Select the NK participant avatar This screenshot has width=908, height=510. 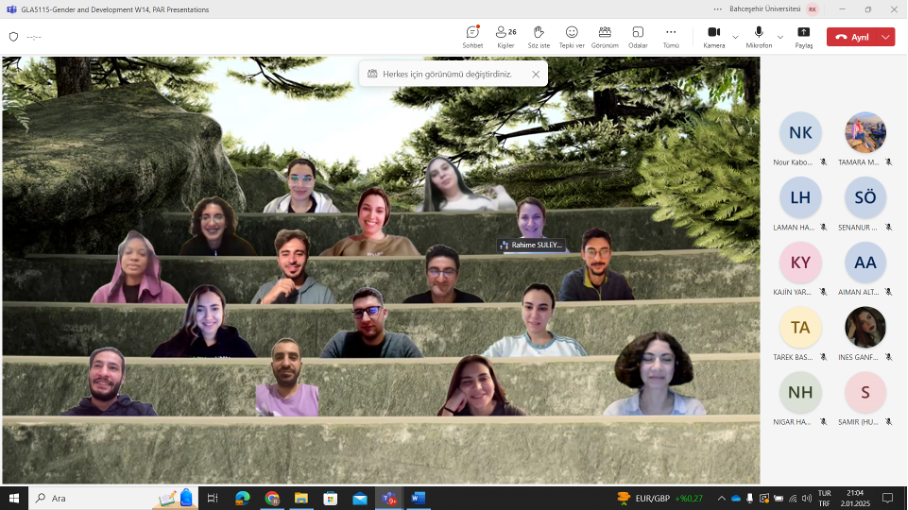pos(800,133)
